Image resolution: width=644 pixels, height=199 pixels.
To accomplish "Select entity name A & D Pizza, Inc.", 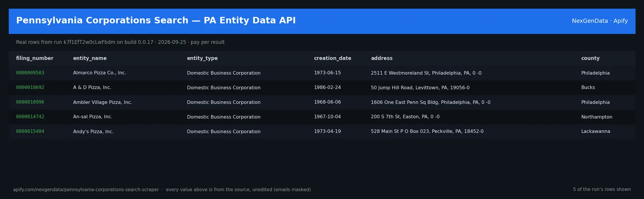I will (92, 87).
